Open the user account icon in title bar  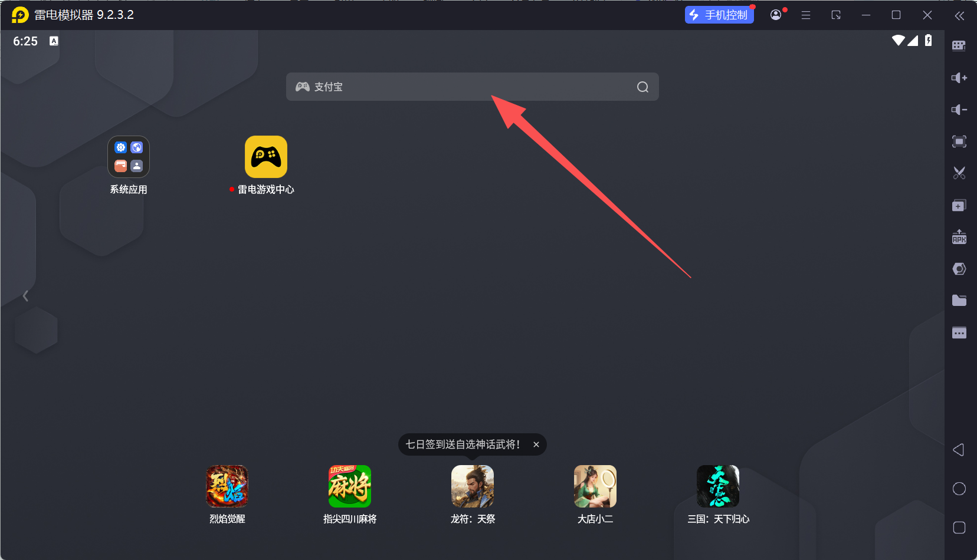776,15
